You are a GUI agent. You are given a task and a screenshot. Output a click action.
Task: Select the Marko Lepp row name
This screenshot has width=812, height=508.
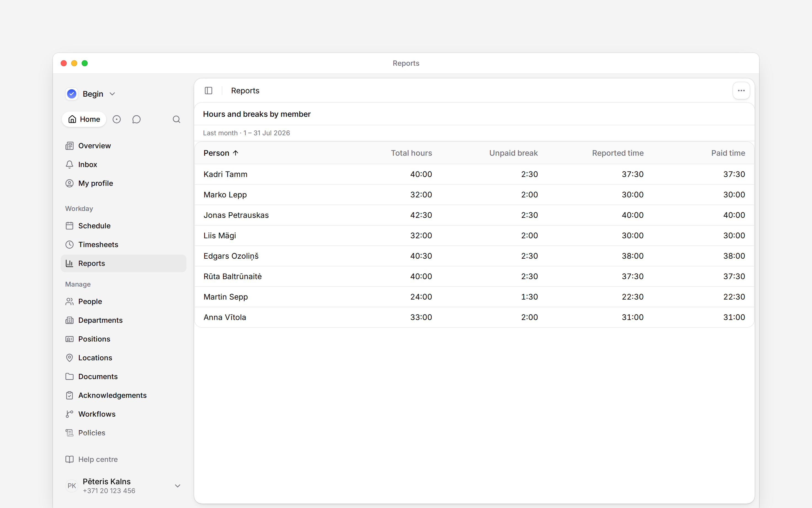pyautogui.click(x=225, y=195)
